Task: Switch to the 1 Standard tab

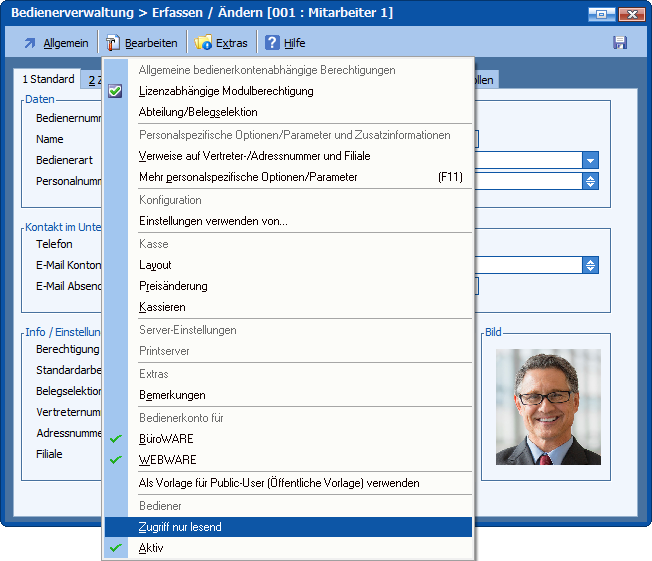Action: point(48,79)
